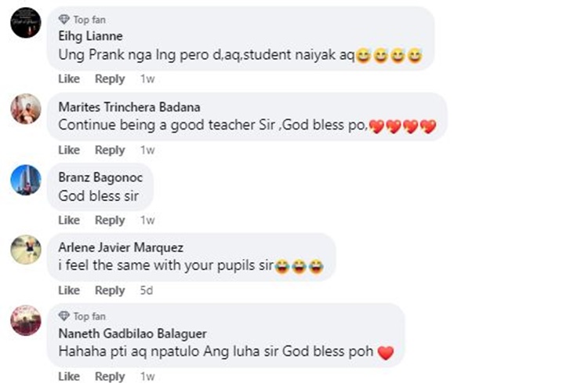
Task: Like the 'Continue being a good teacher' comment
Action: pyautogui.click(x=69, y=150)
